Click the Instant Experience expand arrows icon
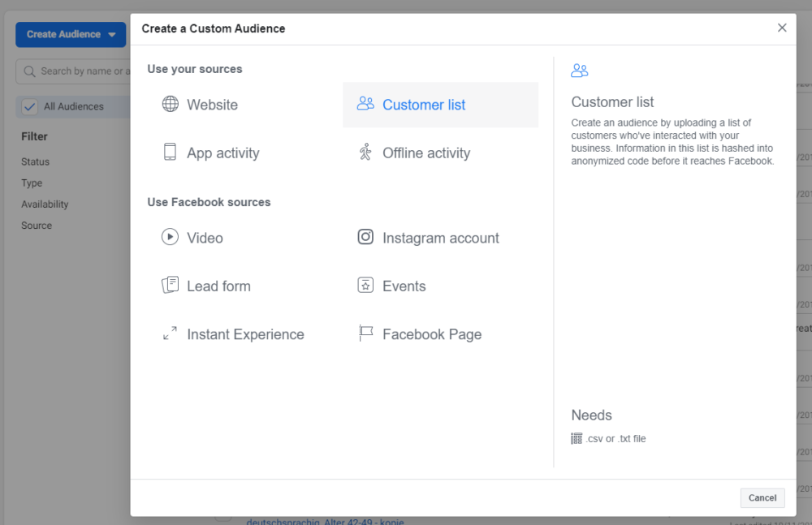Image resolution: width=812 pixels, height=525 pixels. point(170,333)
